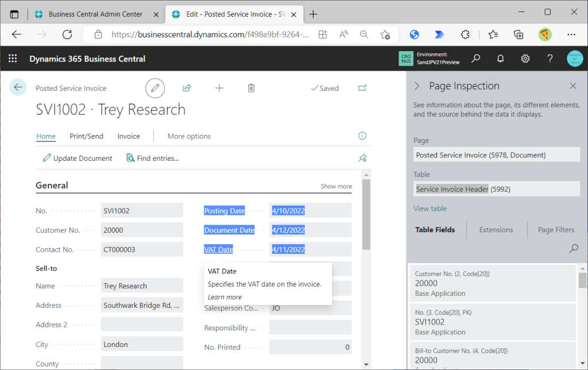Open browser settings ellipsis menu

[571, 34]
